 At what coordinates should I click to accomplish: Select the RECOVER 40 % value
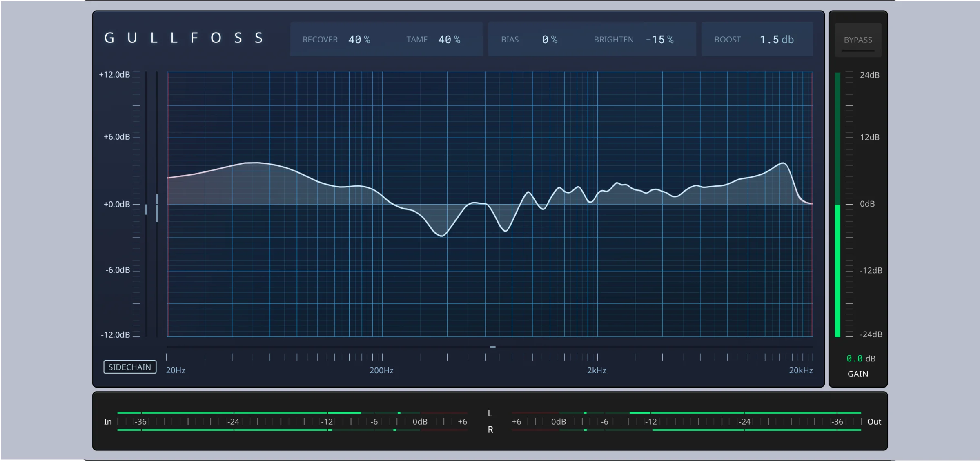click(359, 40)
